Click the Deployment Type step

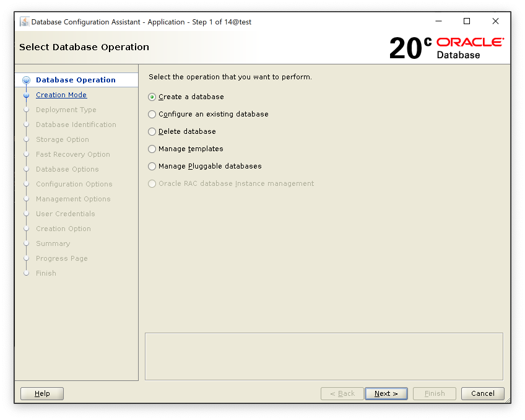tap(66, 110)
